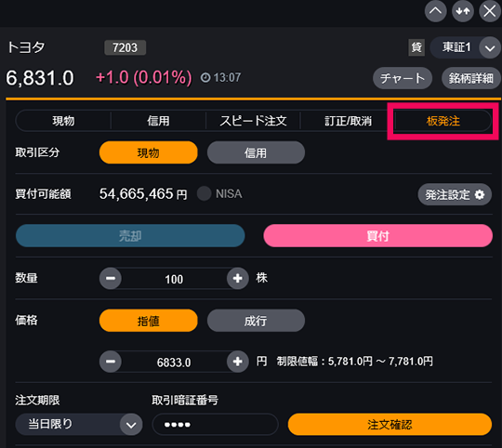Expand the 東証1 market dropdown
This screenshot has height=448, width=502.
(490, 48)
